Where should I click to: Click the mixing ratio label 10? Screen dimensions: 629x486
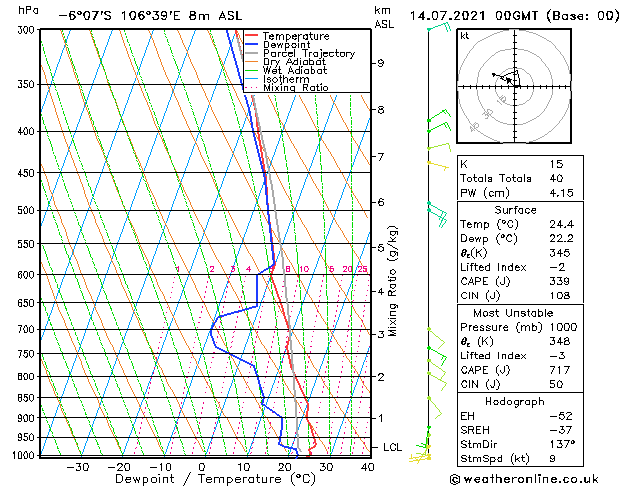(x=304, y=269)
